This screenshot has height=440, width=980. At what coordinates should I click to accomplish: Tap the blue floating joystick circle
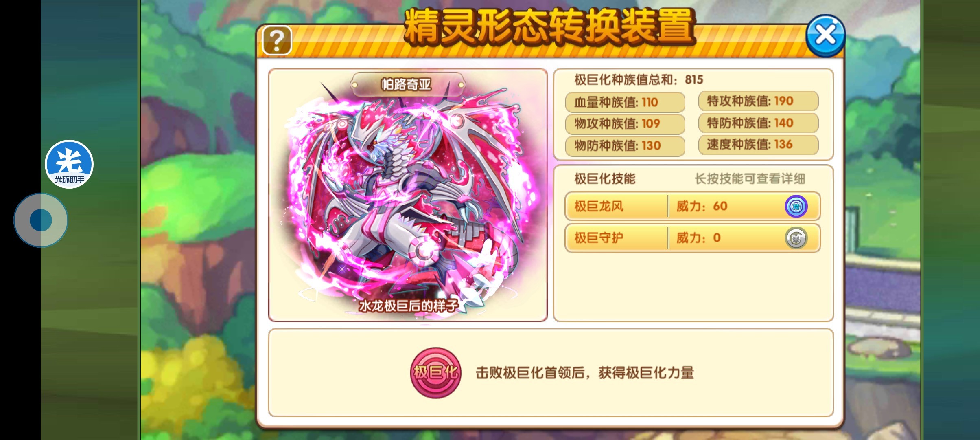coord(41,220)
